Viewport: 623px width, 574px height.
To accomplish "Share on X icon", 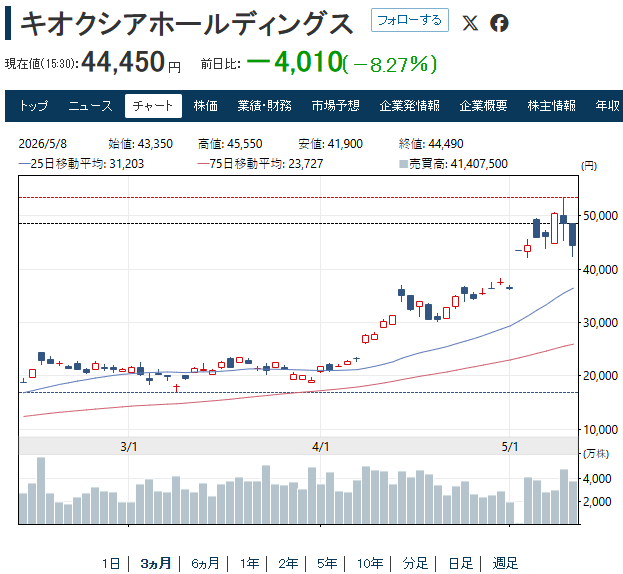I will click(x=470, y=23).
